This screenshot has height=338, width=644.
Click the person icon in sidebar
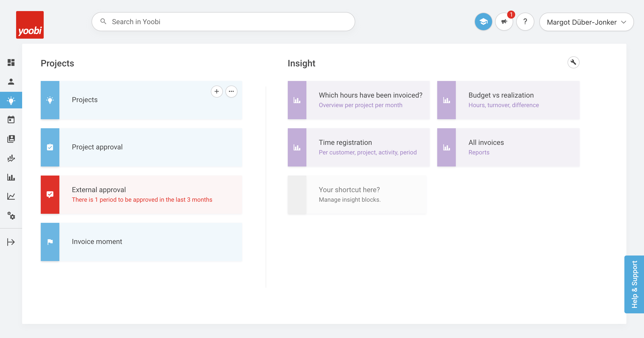coord(11,81)
